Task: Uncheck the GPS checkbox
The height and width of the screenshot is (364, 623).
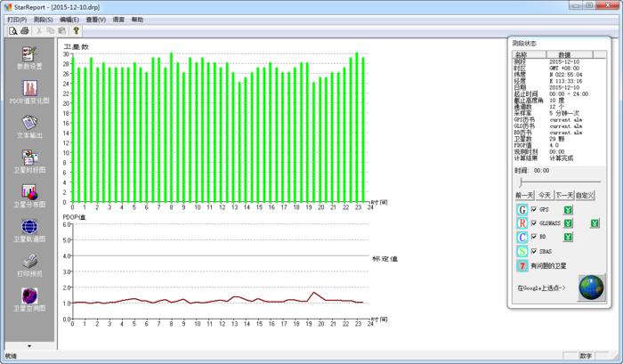Action: point(534,209)
